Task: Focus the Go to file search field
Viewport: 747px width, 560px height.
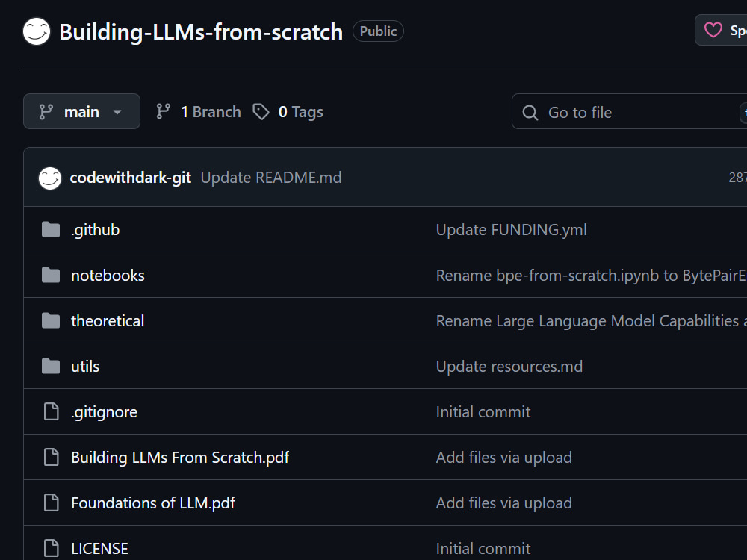Action: [x=629, y=112]
